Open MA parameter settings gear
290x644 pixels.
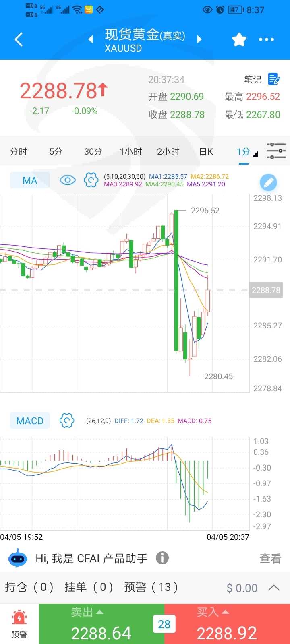pos(91,180)
